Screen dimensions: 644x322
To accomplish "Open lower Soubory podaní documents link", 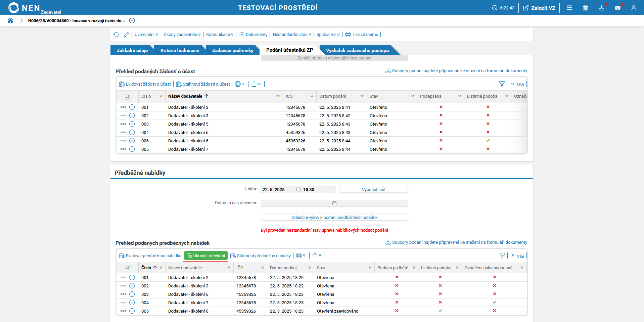I will (x=456, y=242).
